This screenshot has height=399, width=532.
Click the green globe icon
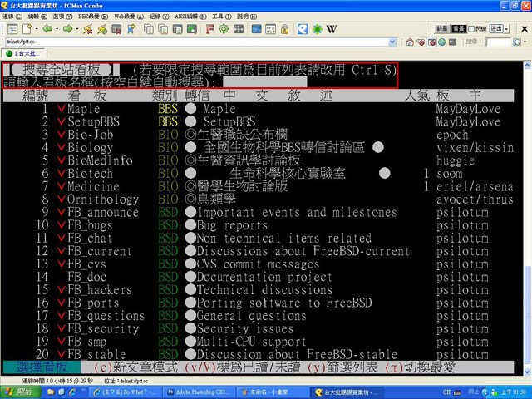(441, 42)
